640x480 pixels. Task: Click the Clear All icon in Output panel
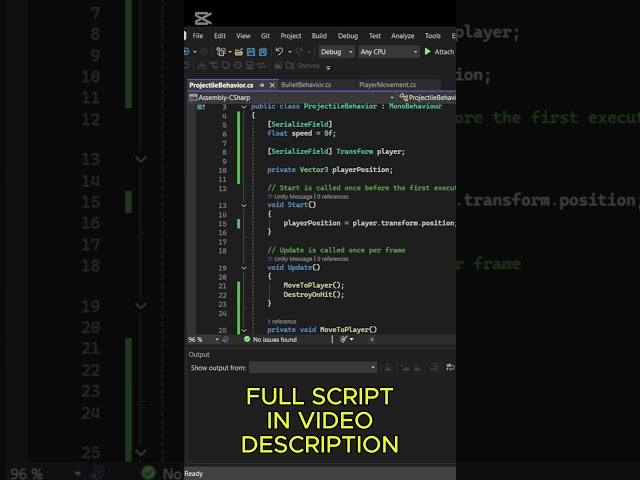(434, 367)
